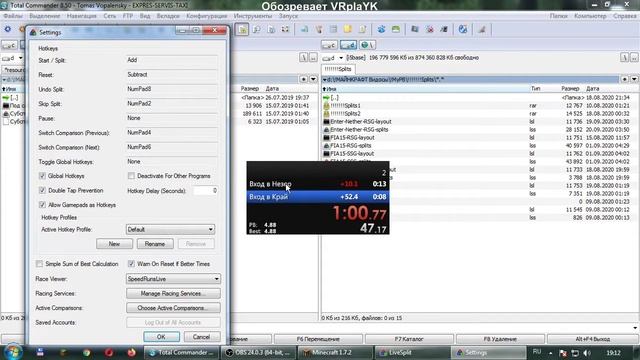Go to root directory in right panel

click(x=624, y=58)
